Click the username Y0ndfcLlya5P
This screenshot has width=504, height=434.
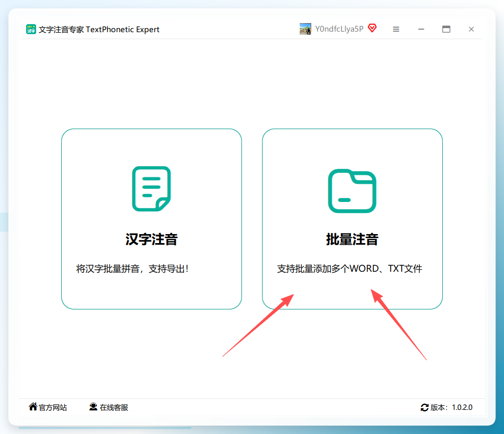click(339, 29)
